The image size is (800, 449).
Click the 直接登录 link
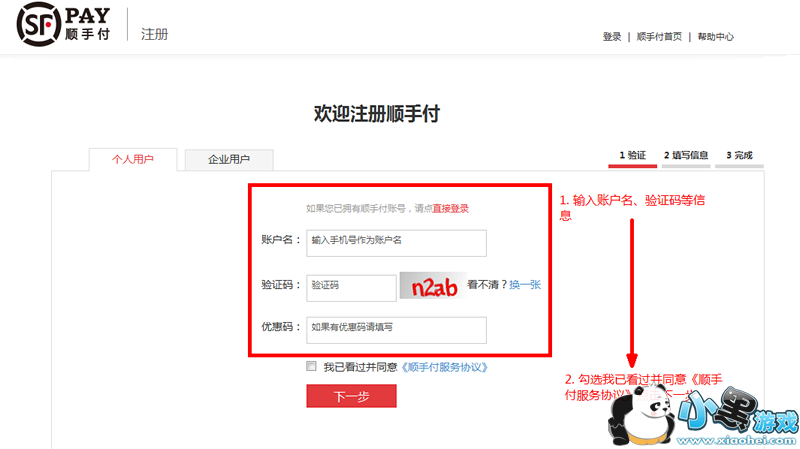(x=451, y=208)
